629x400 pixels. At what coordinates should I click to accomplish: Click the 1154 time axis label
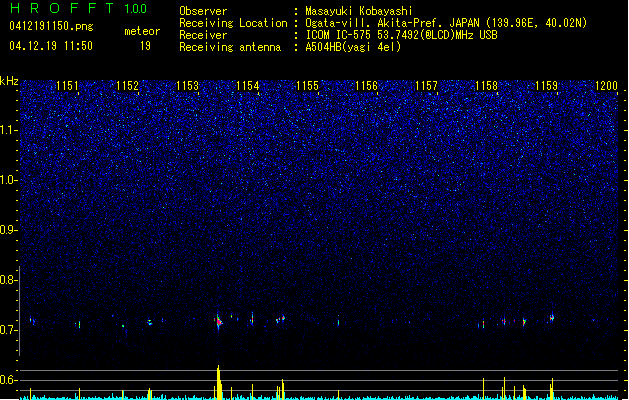tap(248, 86)
